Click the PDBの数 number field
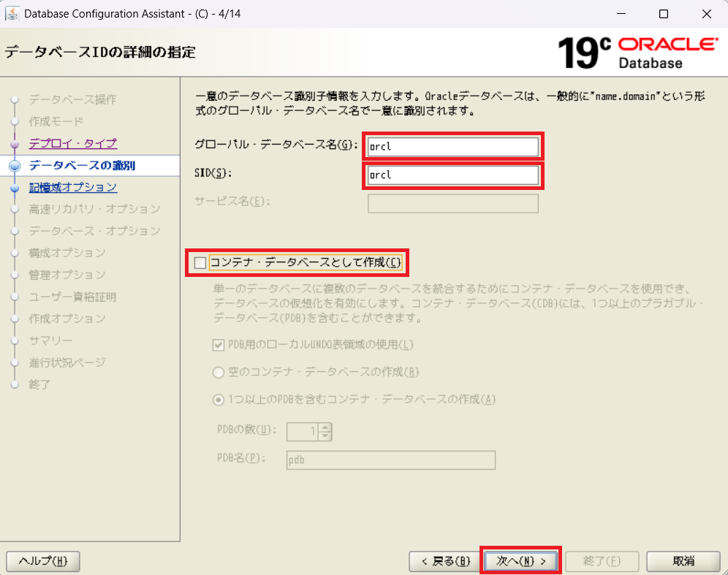 pos(303,432)
